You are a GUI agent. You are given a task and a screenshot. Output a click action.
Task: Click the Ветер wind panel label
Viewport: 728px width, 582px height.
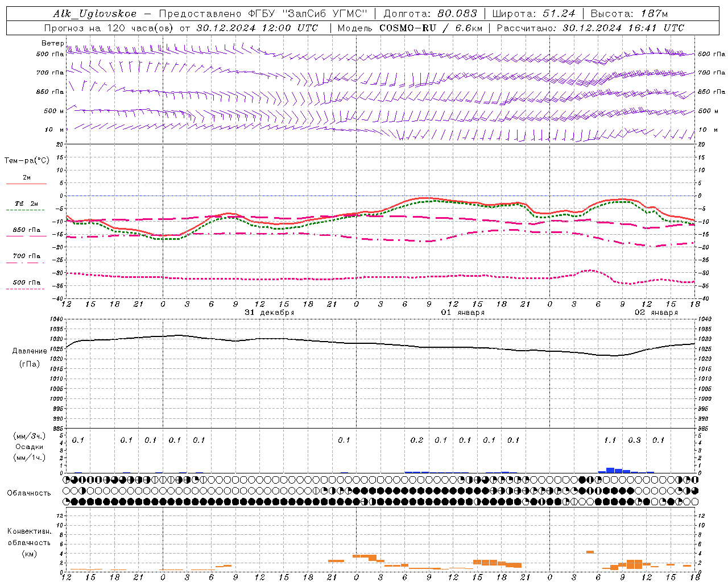(53, 43)
